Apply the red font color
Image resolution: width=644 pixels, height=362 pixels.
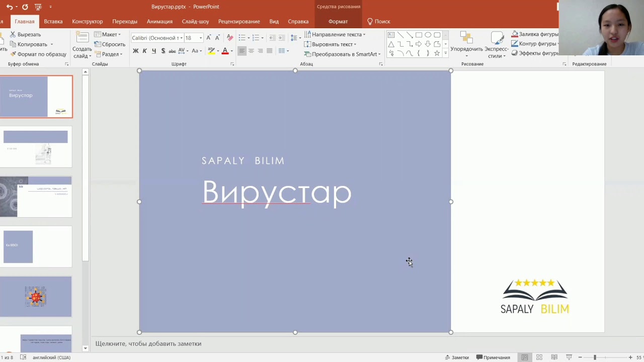[225, 51]
